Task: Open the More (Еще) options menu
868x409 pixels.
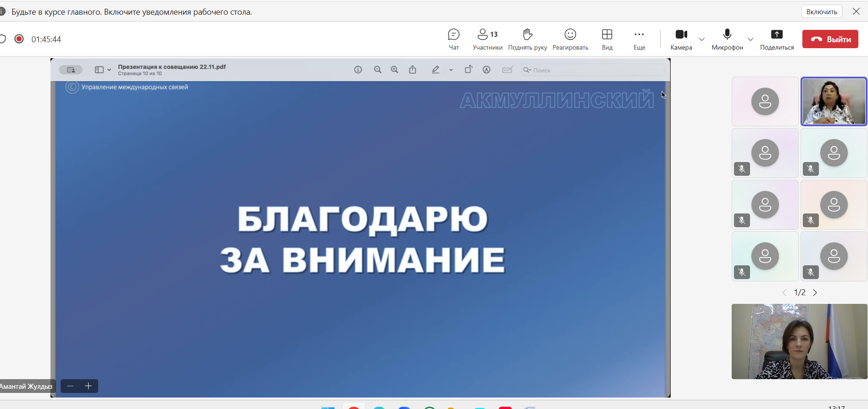Action: 639,39
